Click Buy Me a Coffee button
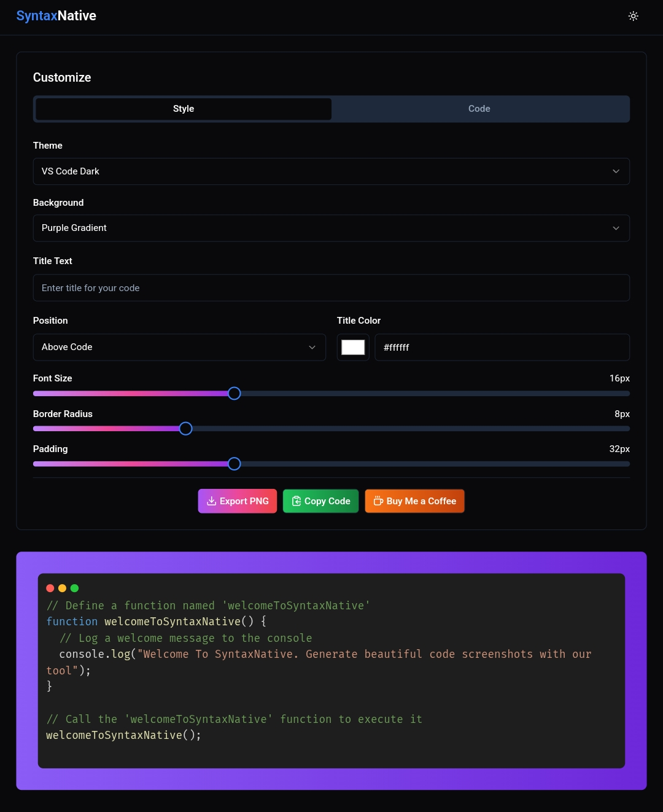663x812 pixels. coord(414,501)
